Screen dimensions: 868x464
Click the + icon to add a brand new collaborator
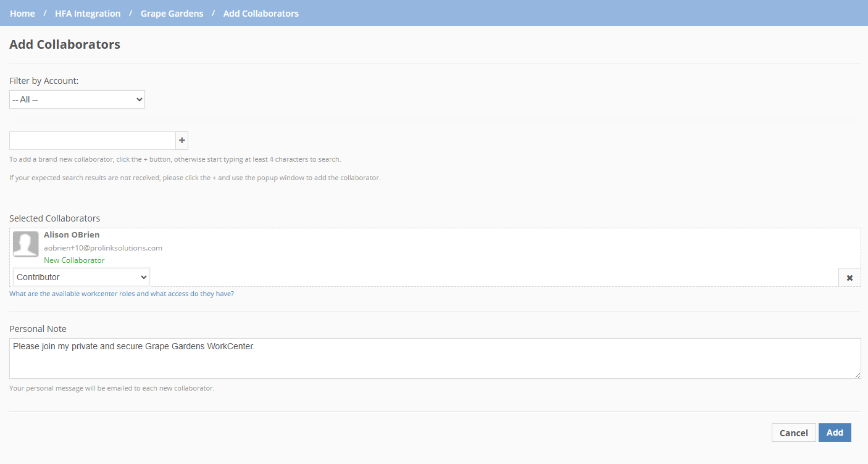pyautogui.click(x=181, y=140)
